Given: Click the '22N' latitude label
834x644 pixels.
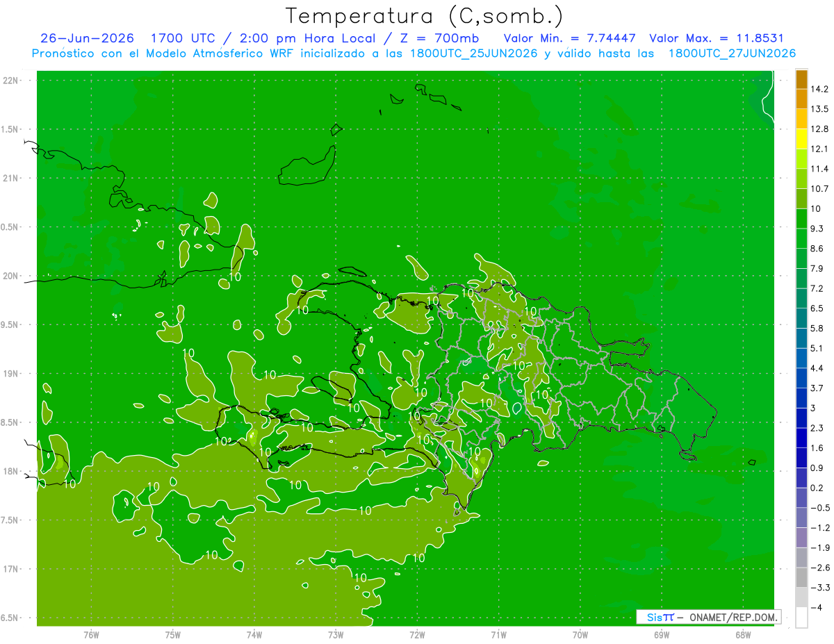Looking at the screenshot, I should click(x=10, y=81).
